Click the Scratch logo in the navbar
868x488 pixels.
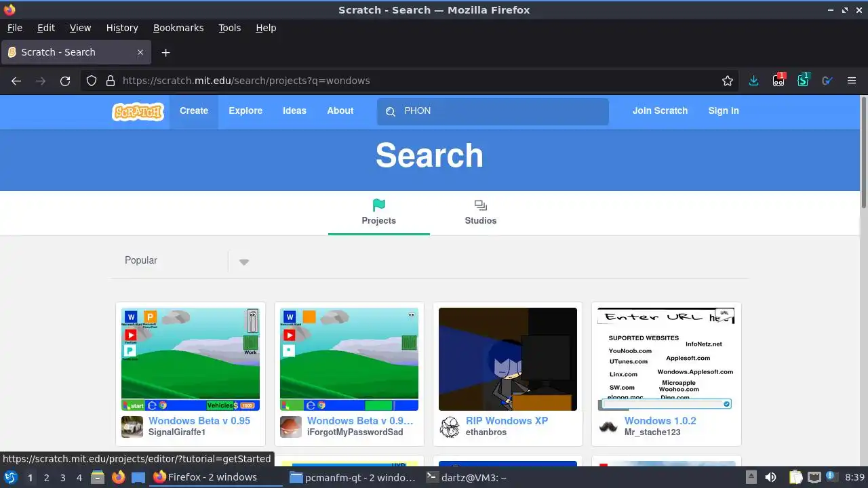coord(138,111)
